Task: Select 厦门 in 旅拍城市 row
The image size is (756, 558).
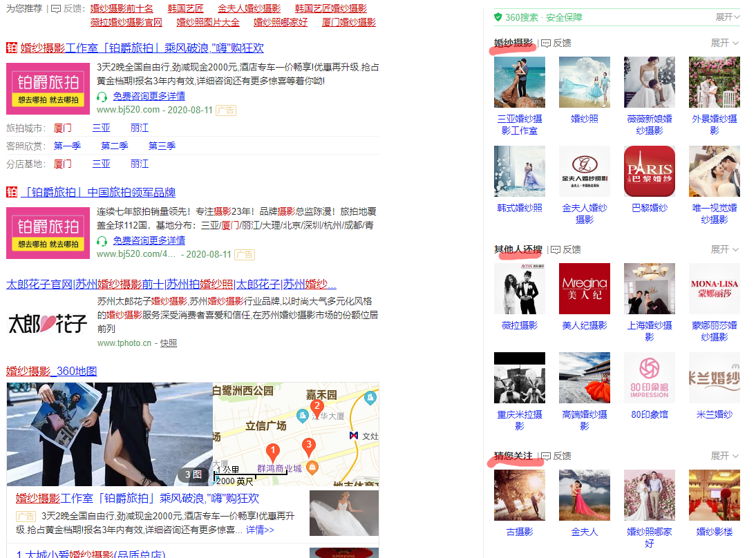Action: tap(62, 128)
